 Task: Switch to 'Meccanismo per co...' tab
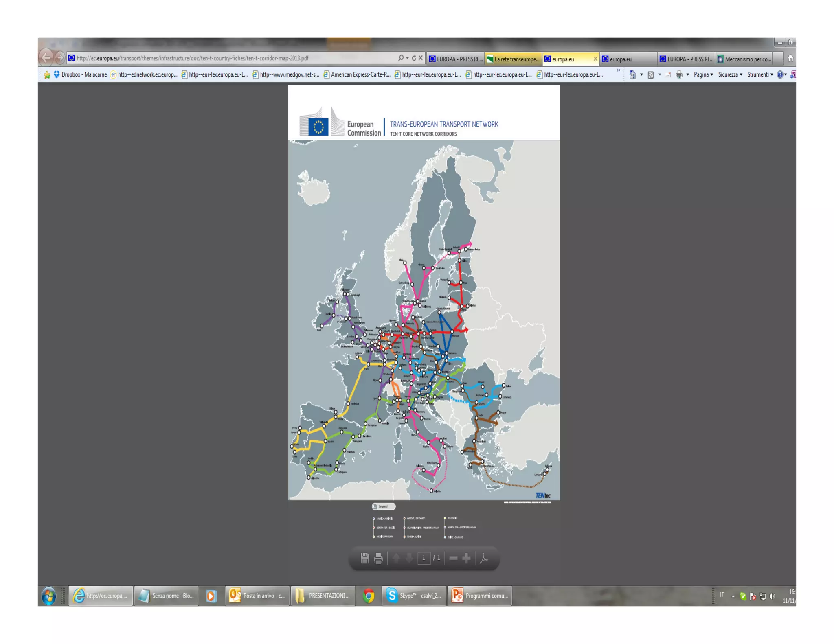(745, 59)
